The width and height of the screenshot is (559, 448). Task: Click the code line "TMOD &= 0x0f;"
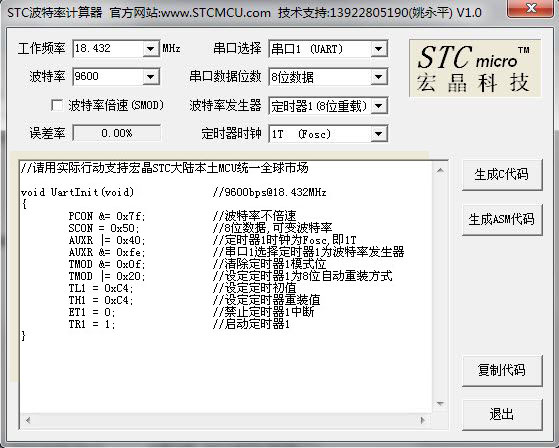pyautogui.click(x=107, y=264)
